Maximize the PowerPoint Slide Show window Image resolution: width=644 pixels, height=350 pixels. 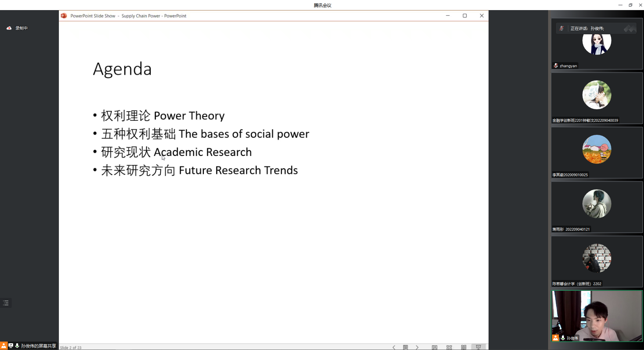click(x=465, y=16)
